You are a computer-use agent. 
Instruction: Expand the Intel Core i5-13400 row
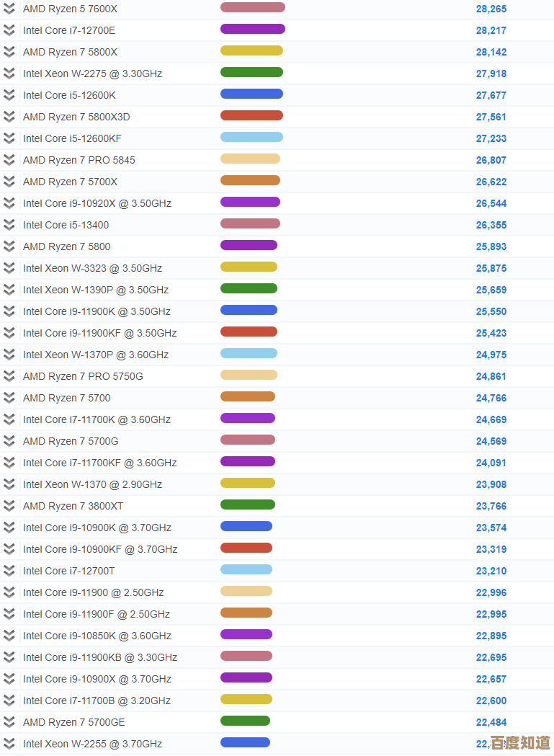(x=9, y=225)
